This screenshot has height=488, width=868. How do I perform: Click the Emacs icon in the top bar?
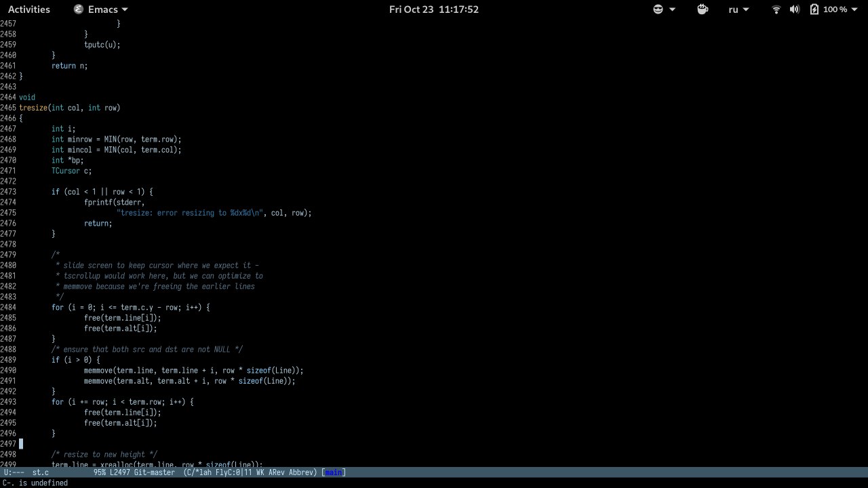[x=78, y=9]
